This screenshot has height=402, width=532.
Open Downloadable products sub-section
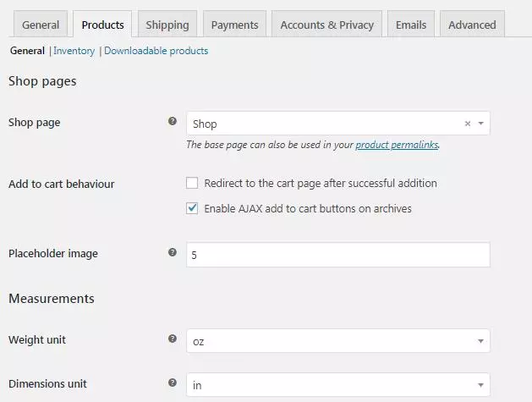point(156,51)
